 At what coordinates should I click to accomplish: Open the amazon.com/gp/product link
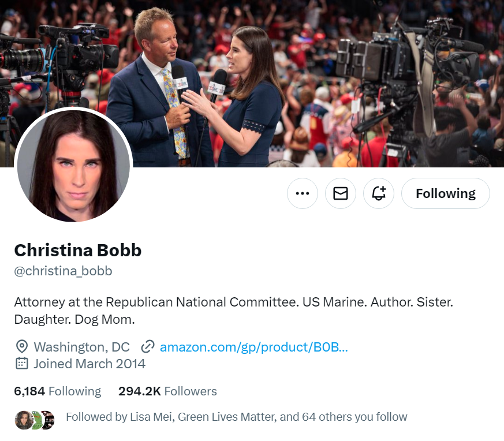coord(253,347)
